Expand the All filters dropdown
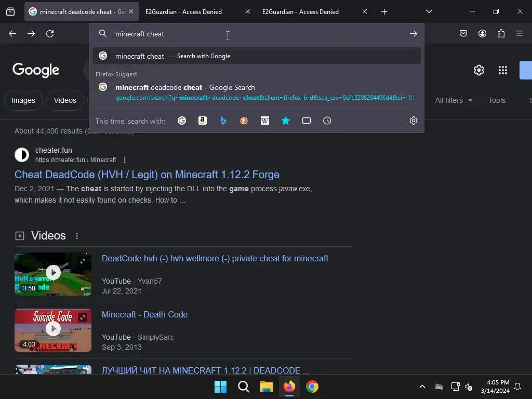The width and height of the screenshot is (532, 399). tap(454, 100)
